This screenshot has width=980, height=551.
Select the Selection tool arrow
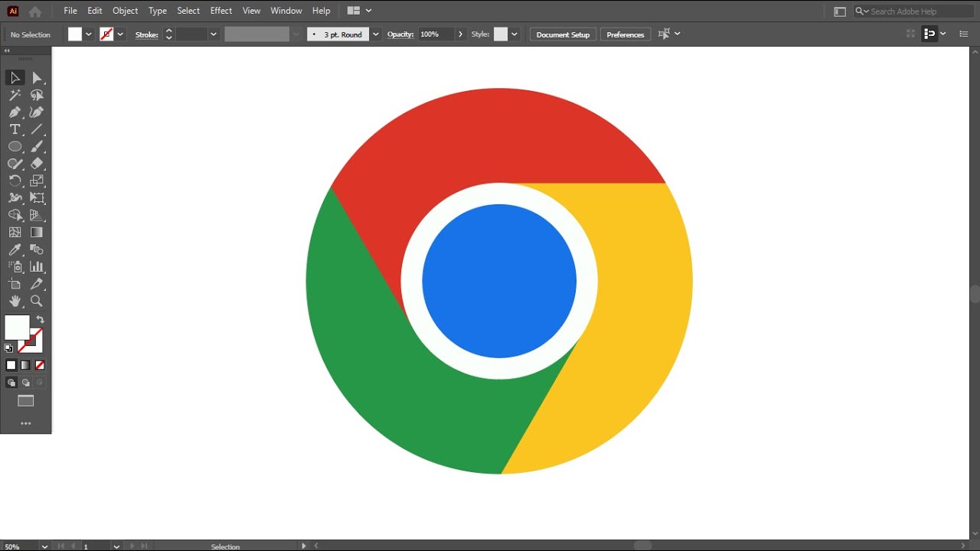(x=15, y=78)
